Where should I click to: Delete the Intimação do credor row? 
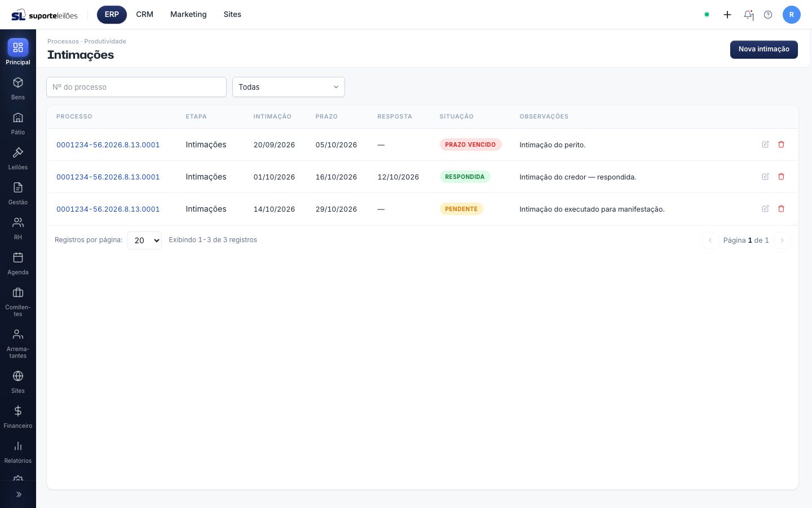pos(782,177)
